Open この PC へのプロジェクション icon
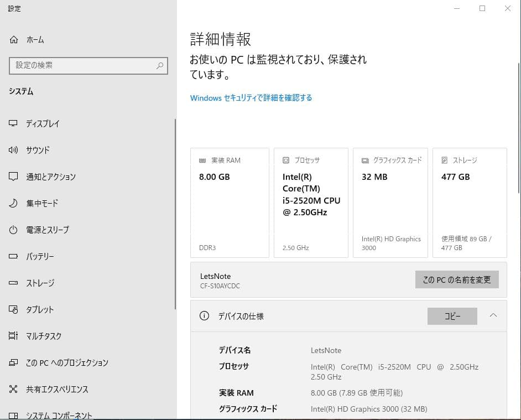 (13, 362)
